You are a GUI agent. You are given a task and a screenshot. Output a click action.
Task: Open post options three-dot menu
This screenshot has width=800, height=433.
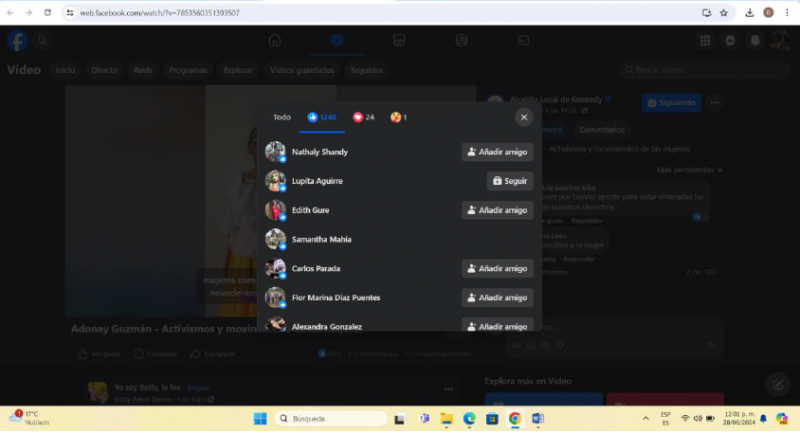pos(715,103)
